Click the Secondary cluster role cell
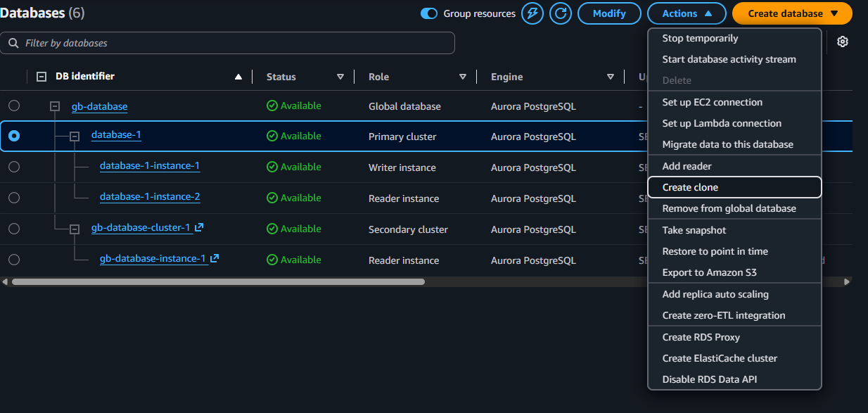The image size is (868, 413). tap(408, 229)
